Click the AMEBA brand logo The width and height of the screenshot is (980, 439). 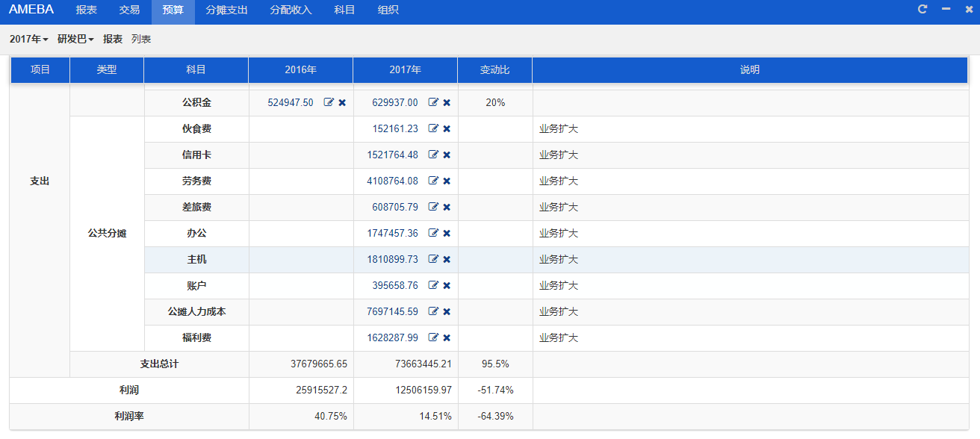31,10
